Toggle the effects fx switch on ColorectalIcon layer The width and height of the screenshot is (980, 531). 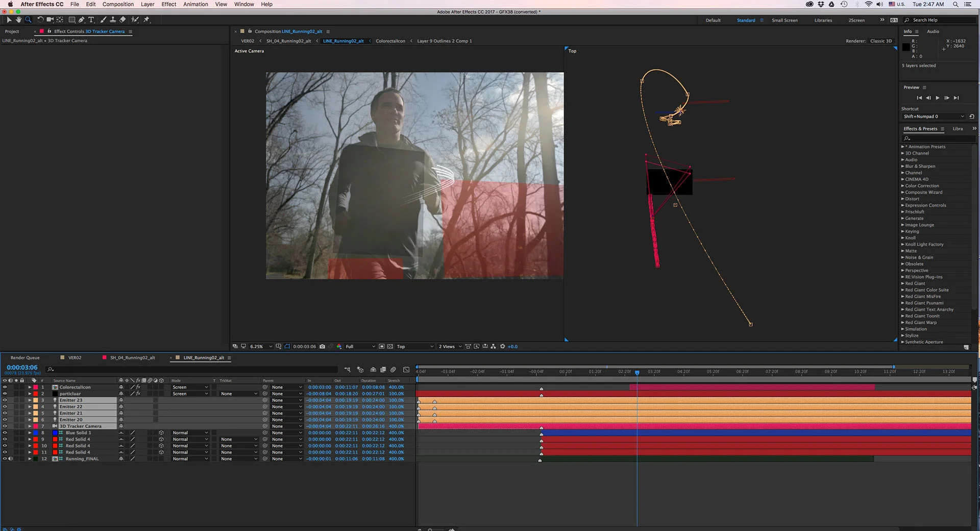coord(138,388)
